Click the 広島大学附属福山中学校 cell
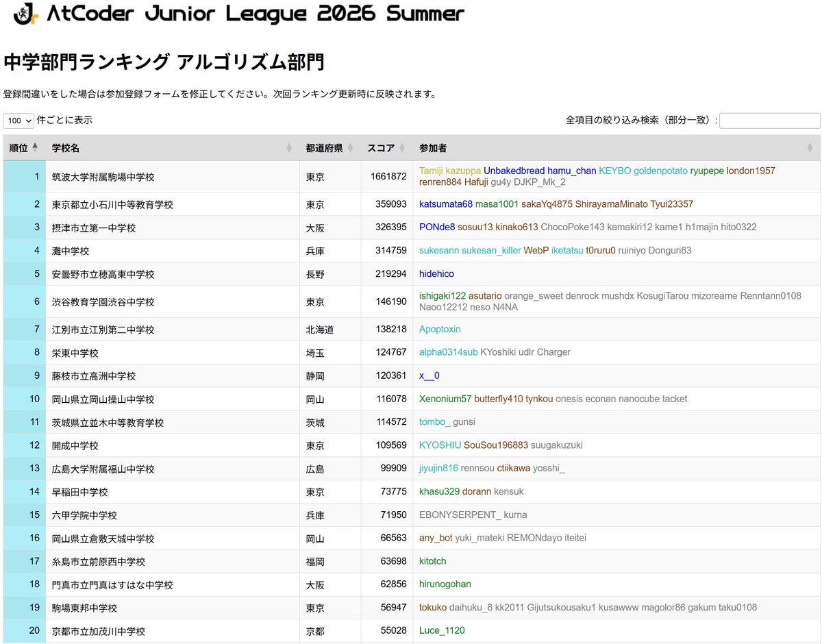 click(173, 469)
